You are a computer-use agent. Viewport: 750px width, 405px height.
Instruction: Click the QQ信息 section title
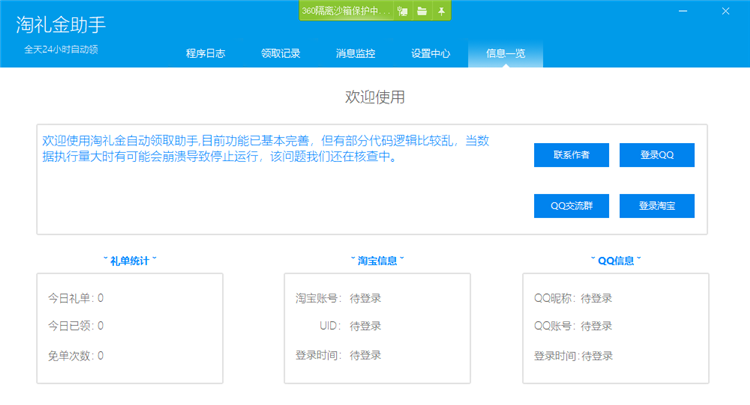(616, 261)
